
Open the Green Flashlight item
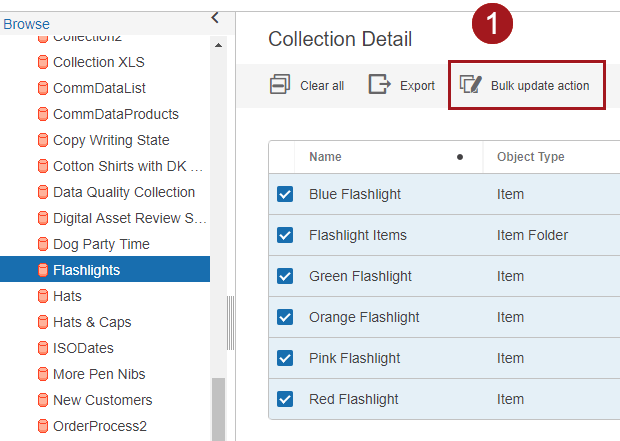360,276
